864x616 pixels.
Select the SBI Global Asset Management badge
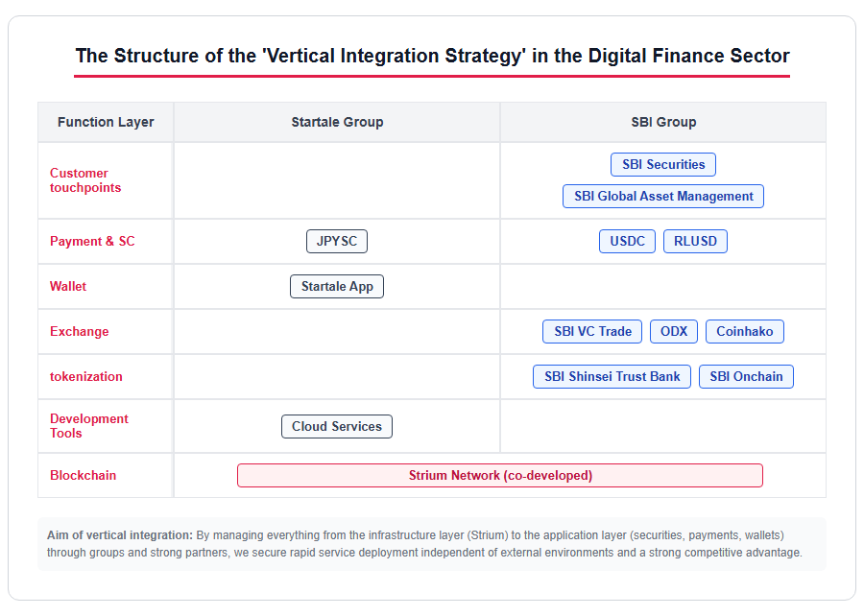[x=662, y=196]
